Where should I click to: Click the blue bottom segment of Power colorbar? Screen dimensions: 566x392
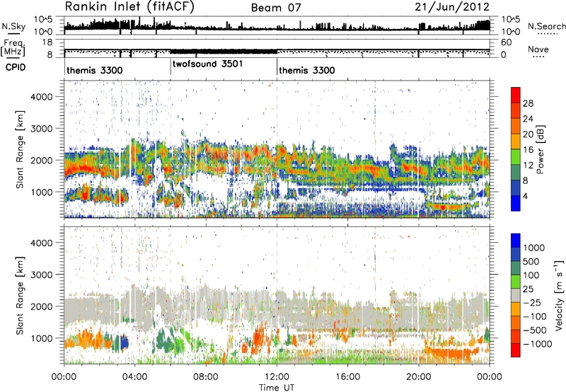pos(516,203)
